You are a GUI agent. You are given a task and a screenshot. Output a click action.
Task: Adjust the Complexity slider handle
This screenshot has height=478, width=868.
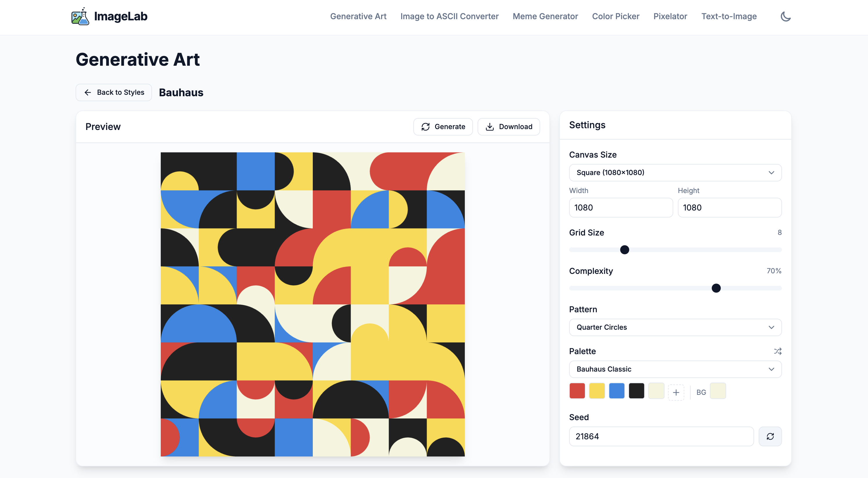click(x=716, y=288)
